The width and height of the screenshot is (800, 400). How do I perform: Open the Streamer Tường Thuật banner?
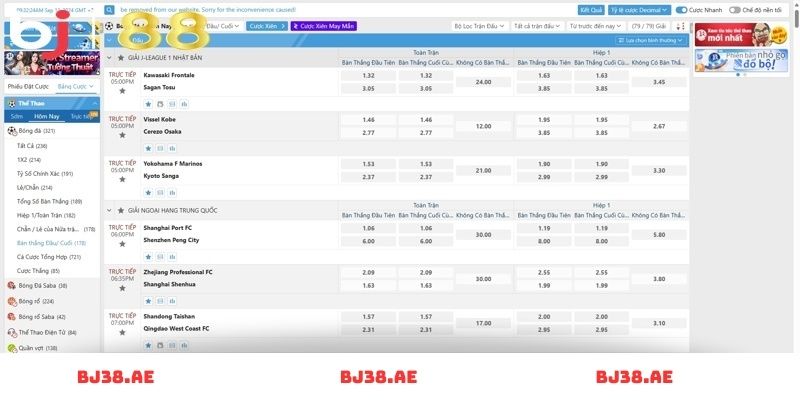tap(52, 63)
